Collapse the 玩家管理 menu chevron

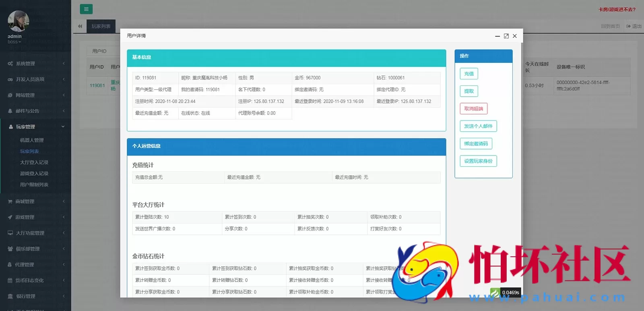(63, 126)
